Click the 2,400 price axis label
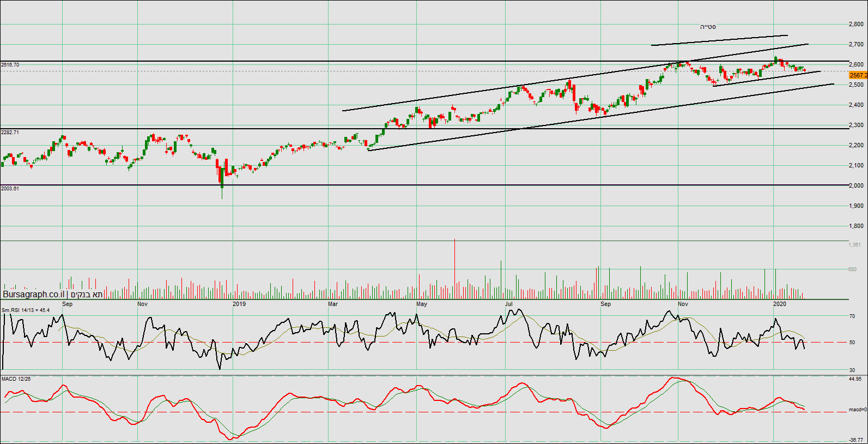Image resolution: width=868 pixels, height=444 pixels. tap(856, 105)
